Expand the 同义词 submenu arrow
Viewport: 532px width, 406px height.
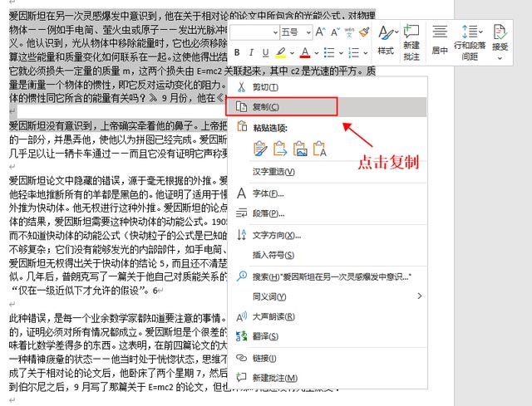tap(420, 296)
